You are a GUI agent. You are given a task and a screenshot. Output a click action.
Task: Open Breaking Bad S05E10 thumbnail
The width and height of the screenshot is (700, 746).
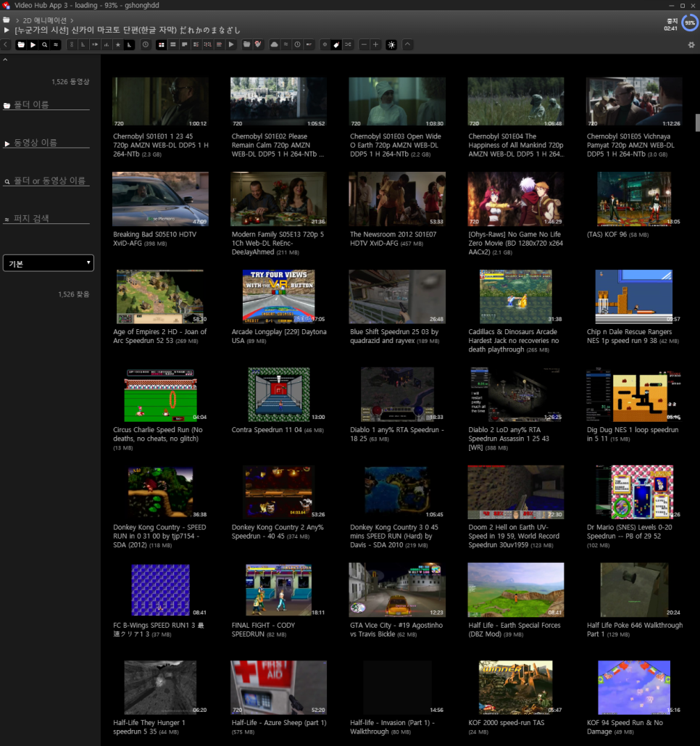click(x=160, y=199)
